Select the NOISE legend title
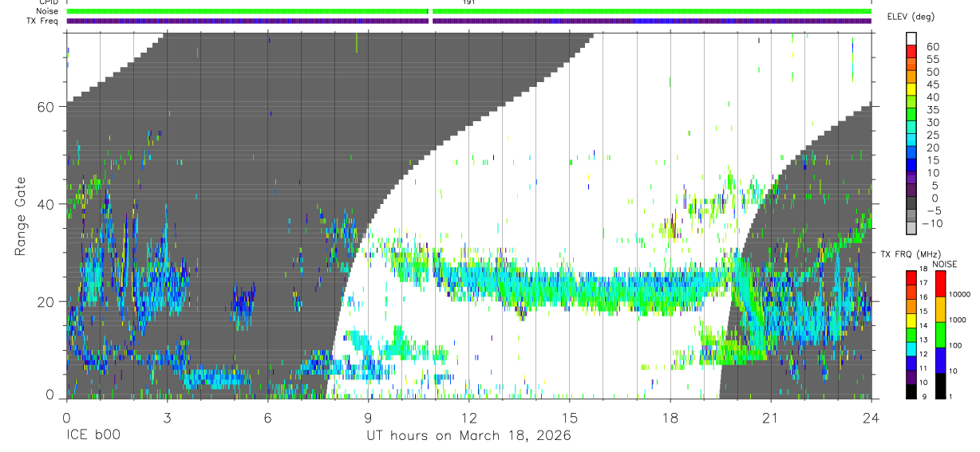Image resolution: width=980 pixels, height=452 pixels. (x=945, y=264)
